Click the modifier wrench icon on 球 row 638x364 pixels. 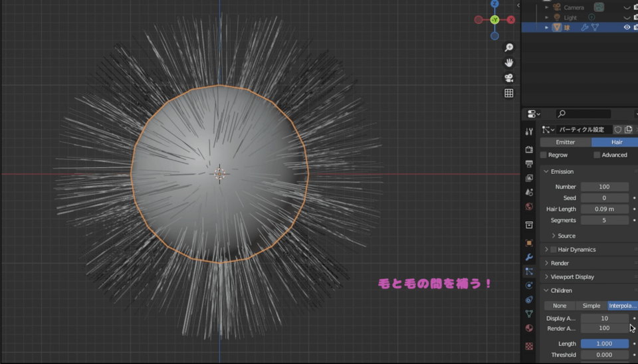(x=585, y=27)
